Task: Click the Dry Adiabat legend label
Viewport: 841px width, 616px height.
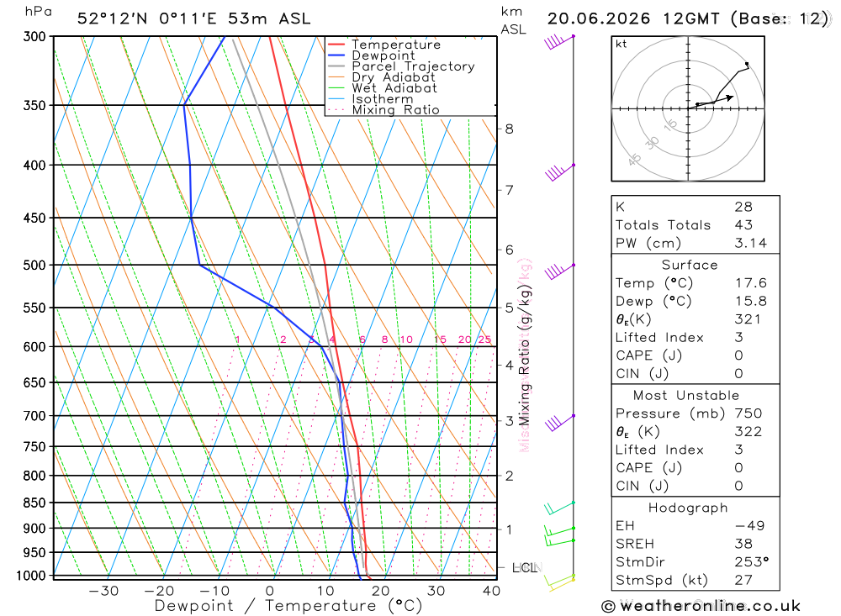Action: click(394, 77)
